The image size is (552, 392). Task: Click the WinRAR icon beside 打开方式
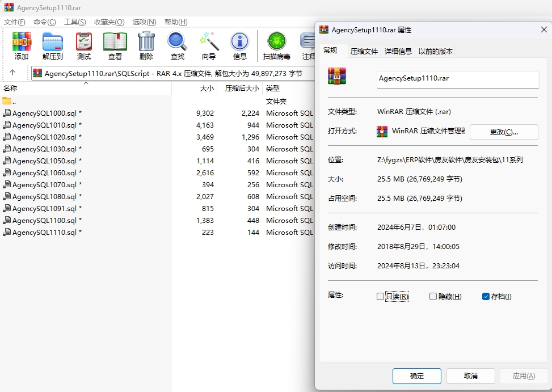tap(382, 131)
